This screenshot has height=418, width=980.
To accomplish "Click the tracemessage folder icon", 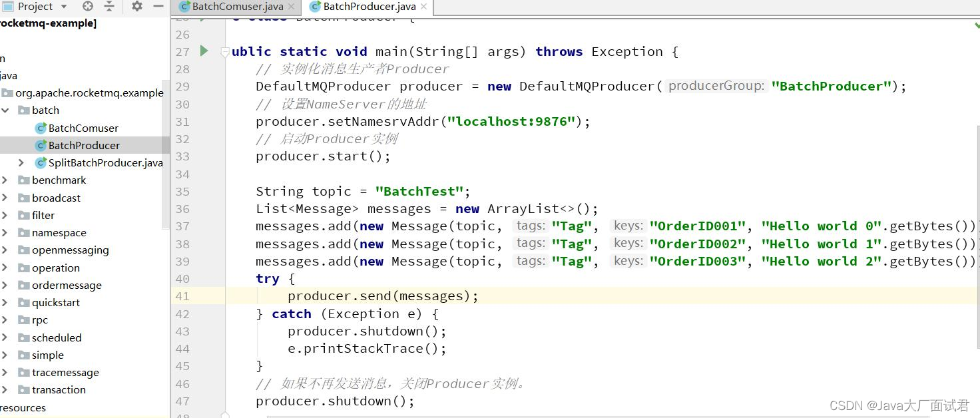I will coord(24,372).
